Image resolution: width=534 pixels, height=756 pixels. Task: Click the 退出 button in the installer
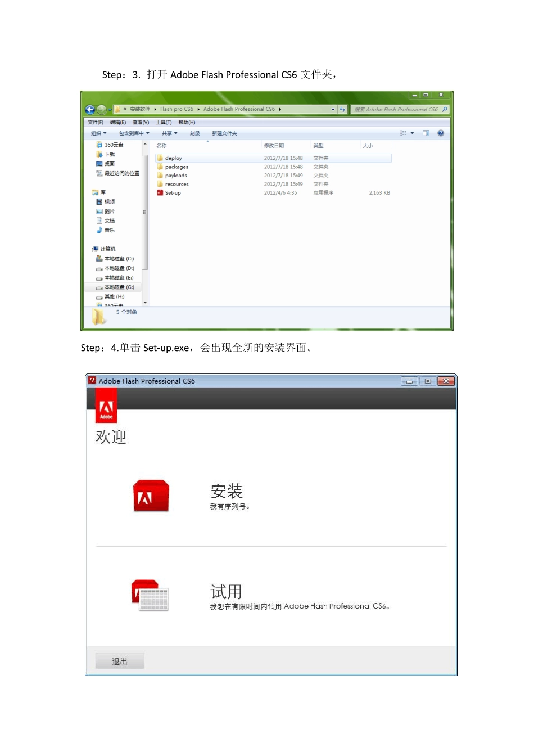(120, 661)
